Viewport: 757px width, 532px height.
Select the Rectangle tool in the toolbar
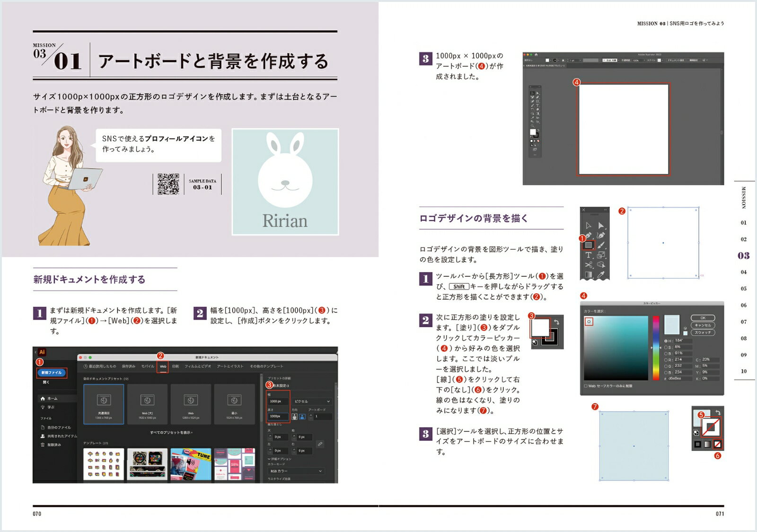click(x=588, y=245)
